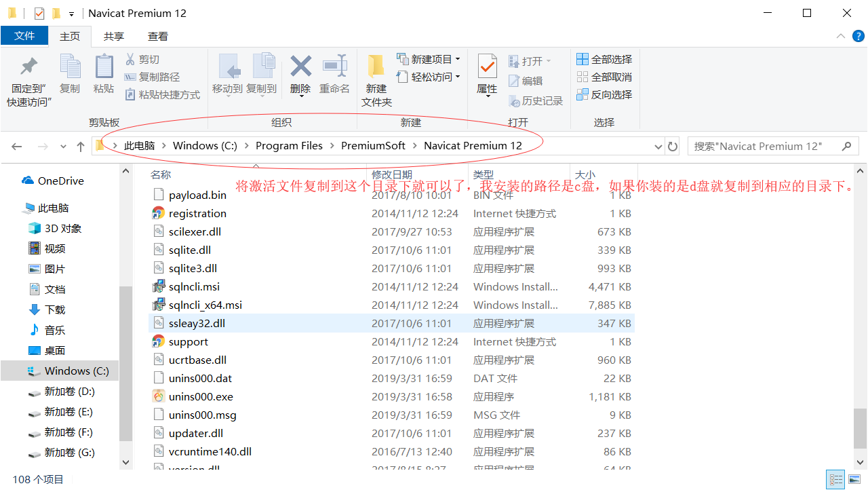Create a New folder (新建文件夹)

(x=376, y=81)
